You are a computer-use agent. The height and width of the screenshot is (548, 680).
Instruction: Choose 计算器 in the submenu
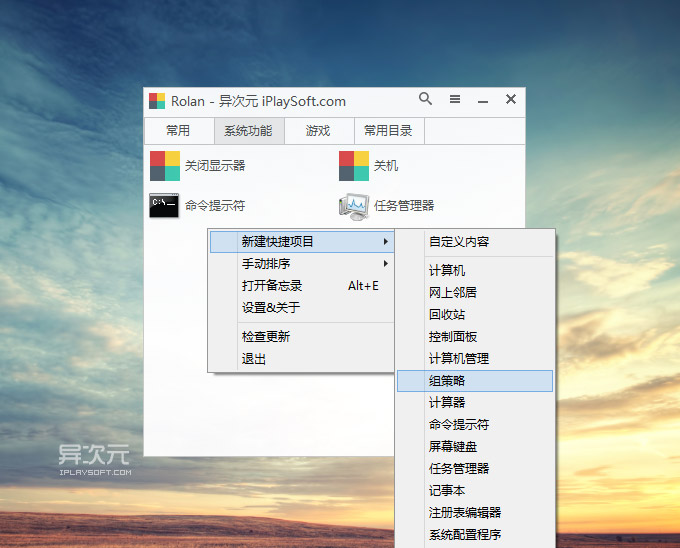(x=475, y=402)
